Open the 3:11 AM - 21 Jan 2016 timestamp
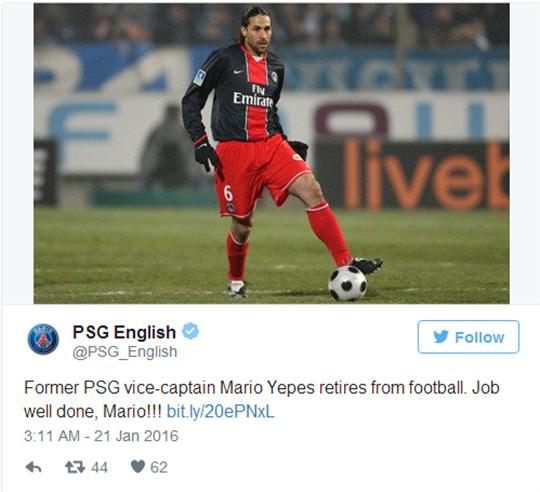This screenshot has height=492, width=540. [x=101, y=436]
